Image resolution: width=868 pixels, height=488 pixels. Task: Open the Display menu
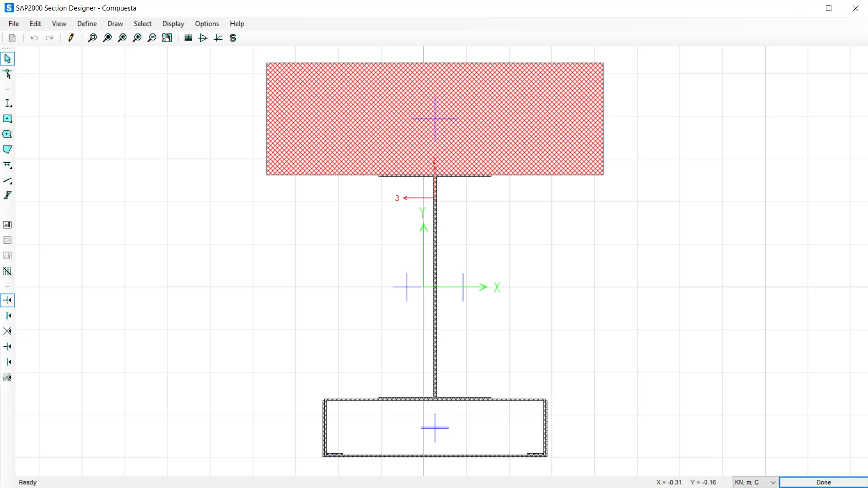(173, 24)
